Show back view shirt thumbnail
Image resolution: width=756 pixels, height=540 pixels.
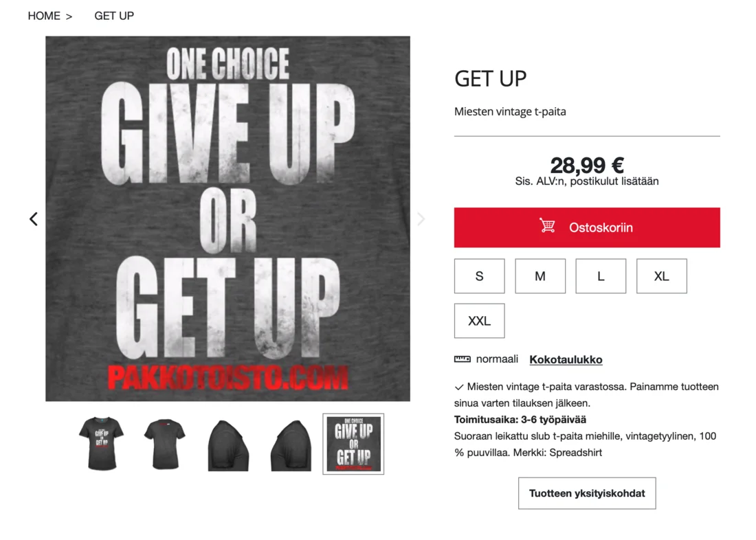[164, 444]
